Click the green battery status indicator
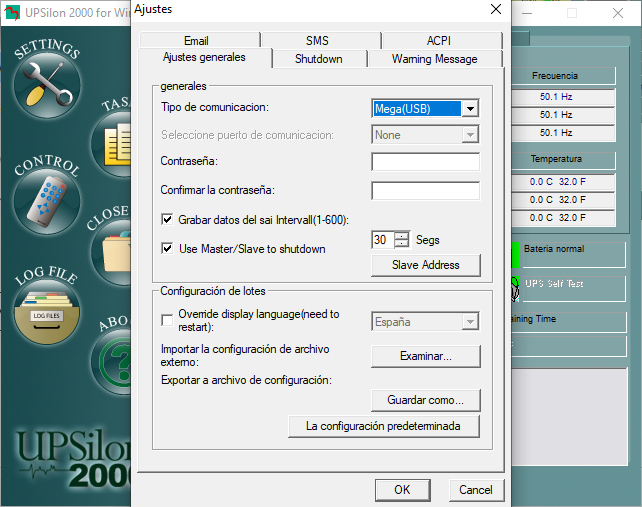Image resolution: width=642 pixels, height=507 pixels. 515,255
